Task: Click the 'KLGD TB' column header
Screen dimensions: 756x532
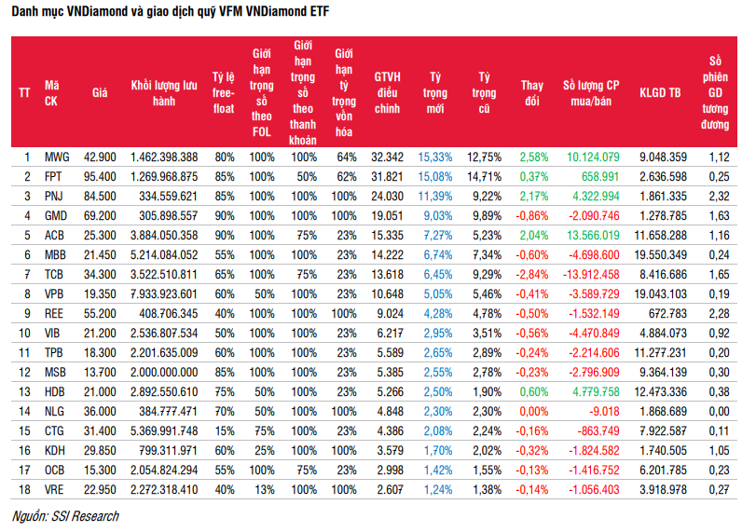Action: (660, 92)
